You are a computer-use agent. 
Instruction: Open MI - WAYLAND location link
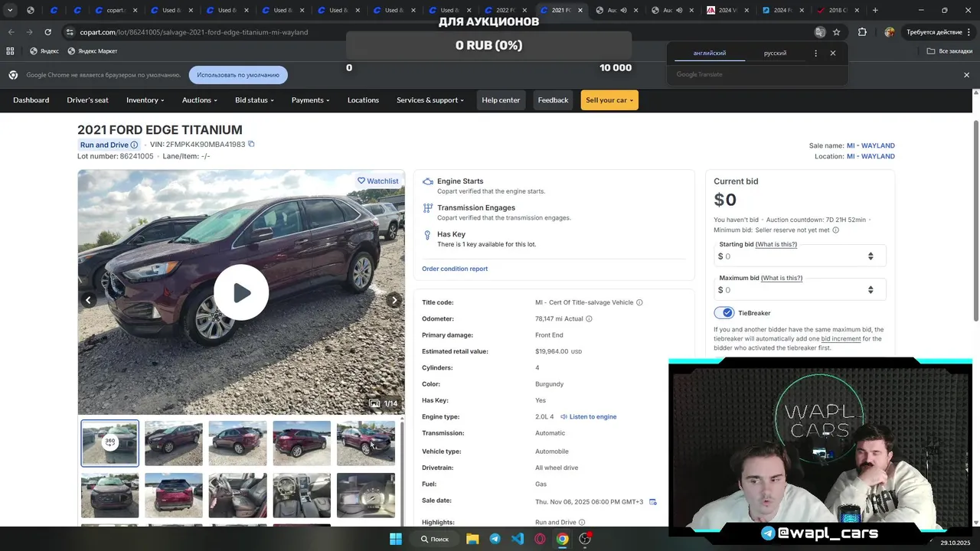(871, 156)
